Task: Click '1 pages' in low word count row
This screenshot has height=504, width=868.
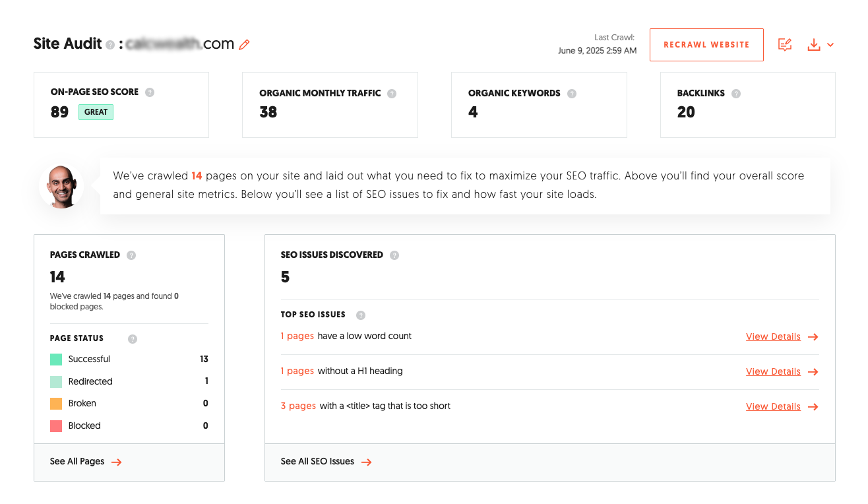Action: coord(297,336)
